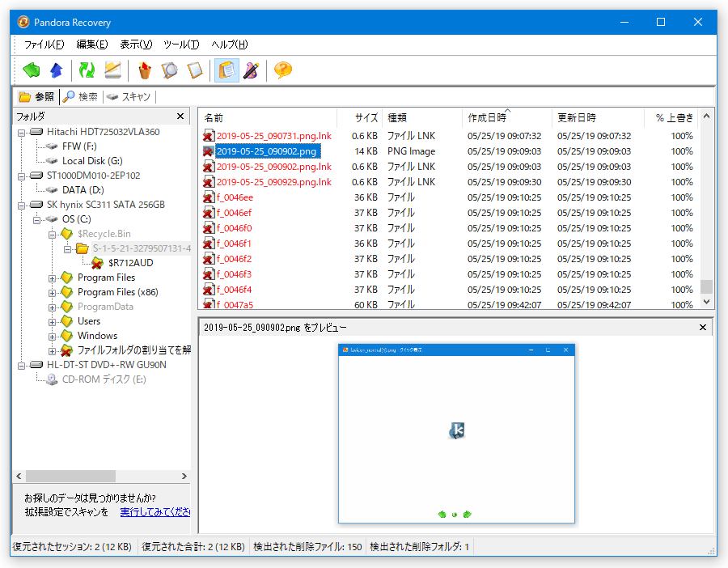Click the file list scroll-up arrow
The height and width of the screenshot is (568, 728).
[706, 116]
